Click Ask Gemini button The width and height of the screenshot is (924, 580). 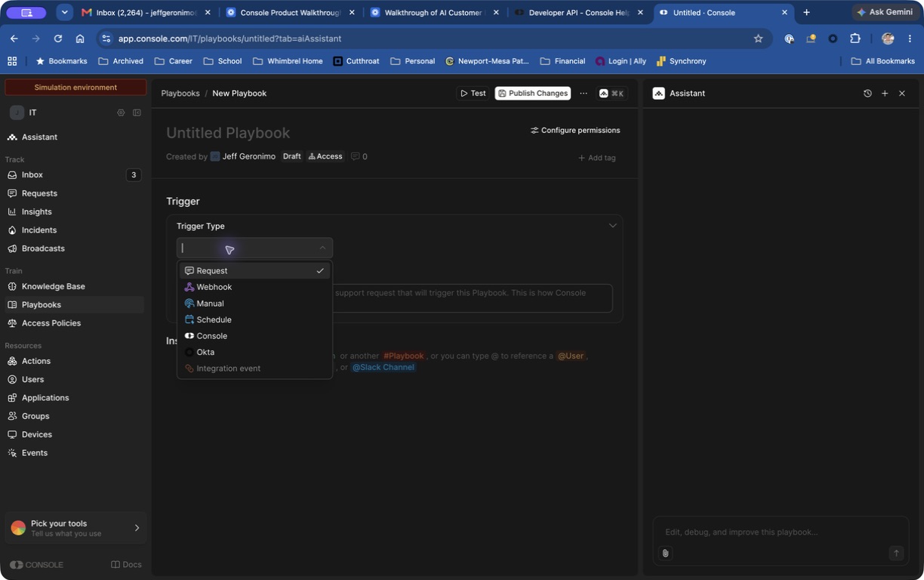click(x=885, y=12)
